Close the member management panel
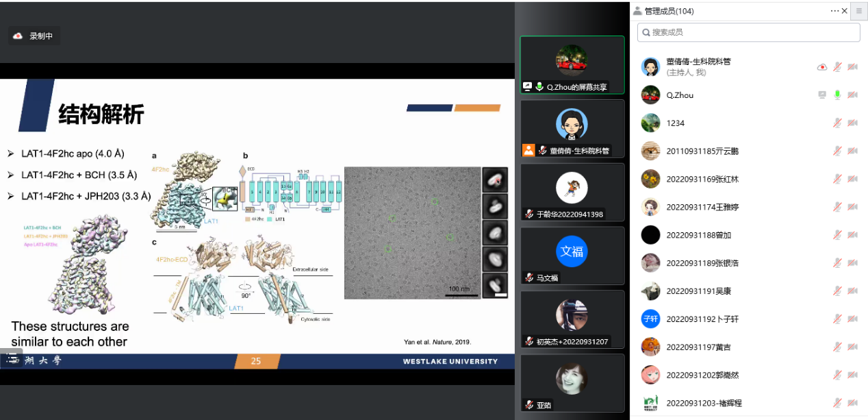This screenshot has width=868, height=420. (x=844, y=10)
